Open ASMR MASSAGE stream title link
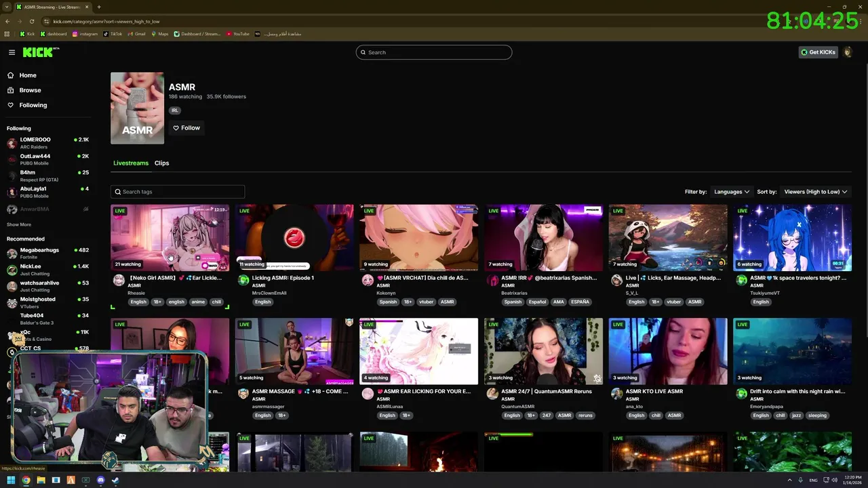868x488 pixels. 300,391
